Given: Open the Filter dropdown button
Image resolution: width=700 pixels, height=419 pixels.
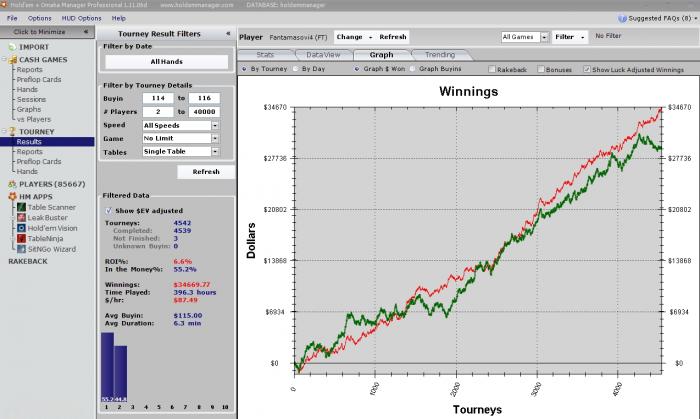Looking at the screenshot, I should [x=570, y=37].
